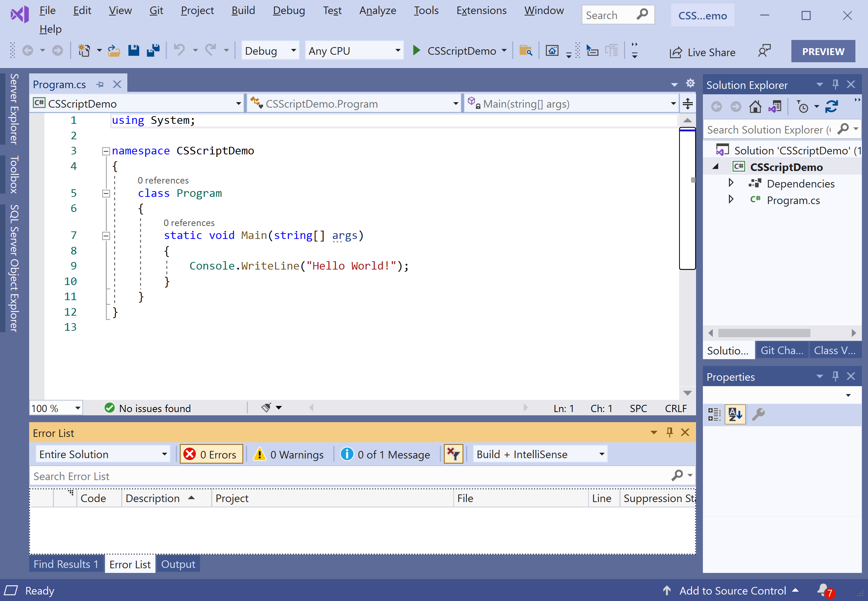This screenshot has height=601, width=868.
Task: Toggle the 0 Errors filter
Action: tap(211, 454)
